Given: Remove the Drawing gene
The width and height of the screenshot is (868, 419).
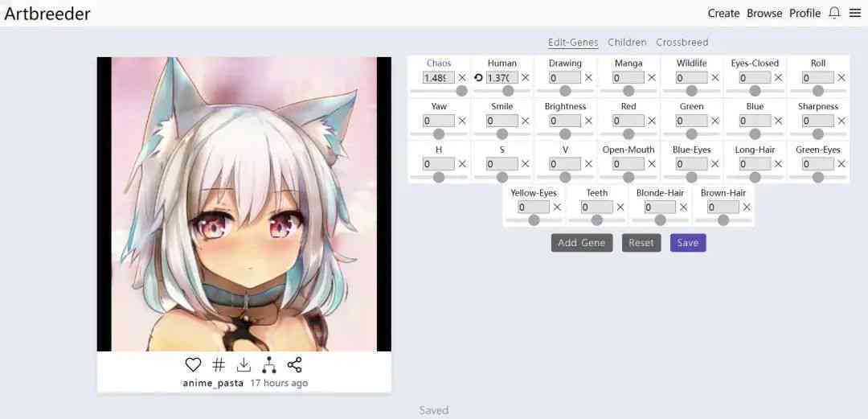Looking at the screenshot, I should (x=588, y=77).
